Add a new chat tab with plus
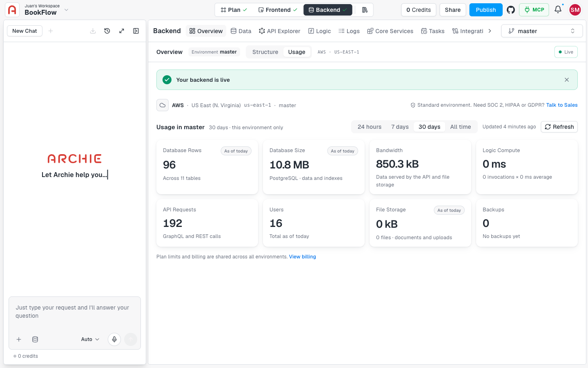 51,31
